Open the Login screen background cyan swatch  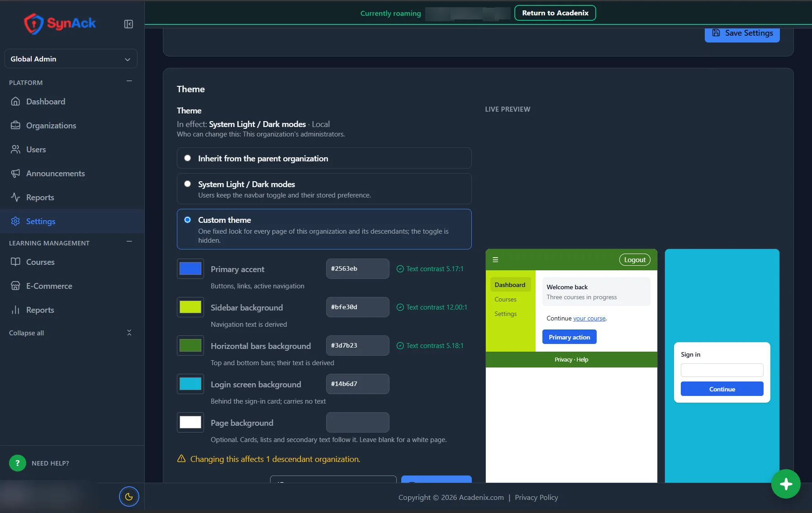tap(190, 384)
